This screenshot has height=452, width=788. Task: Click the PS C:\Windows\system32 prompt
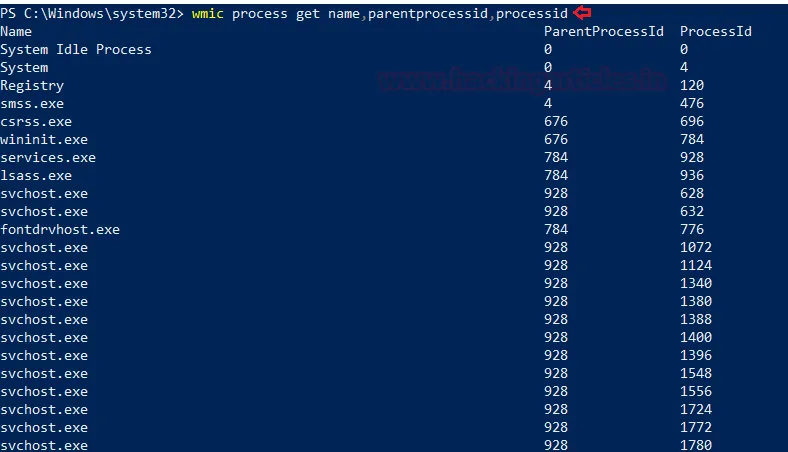tap(92, 14)
